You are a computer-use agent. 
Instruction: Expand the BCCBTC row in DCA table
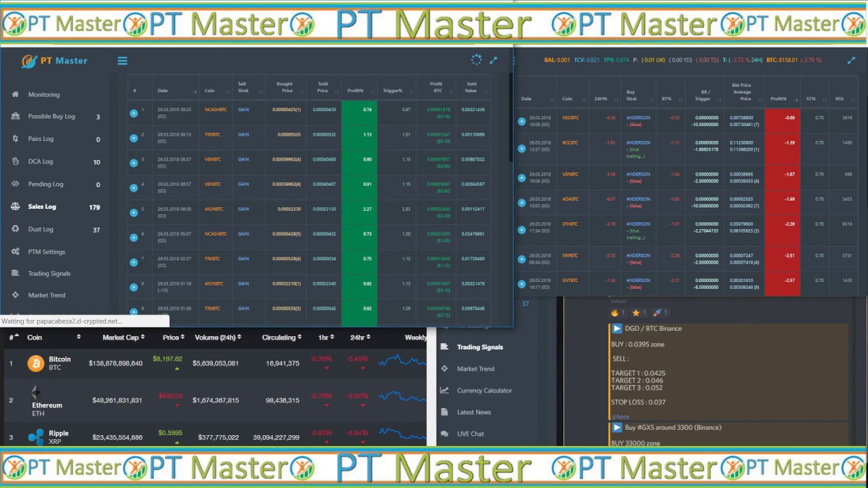click(x=521, y=149)
